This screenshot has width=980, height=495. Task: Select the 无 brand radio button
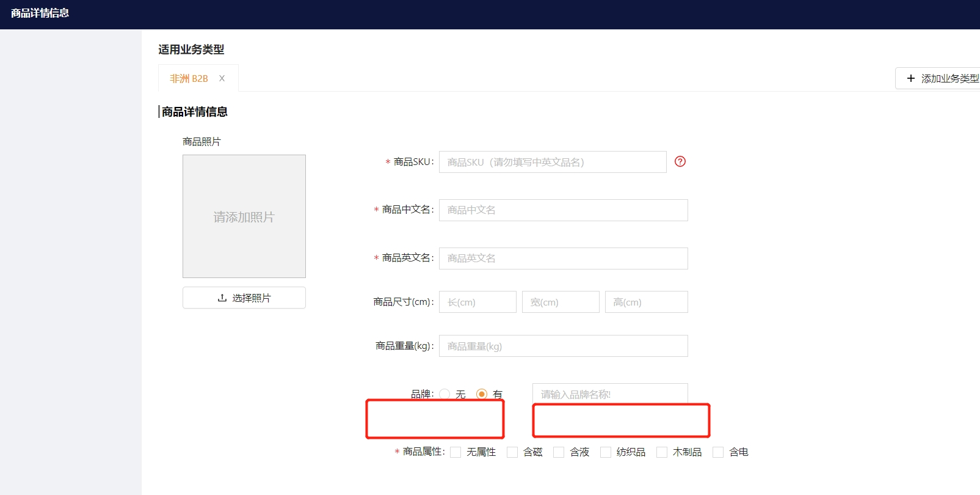click(x=445, y=394)
